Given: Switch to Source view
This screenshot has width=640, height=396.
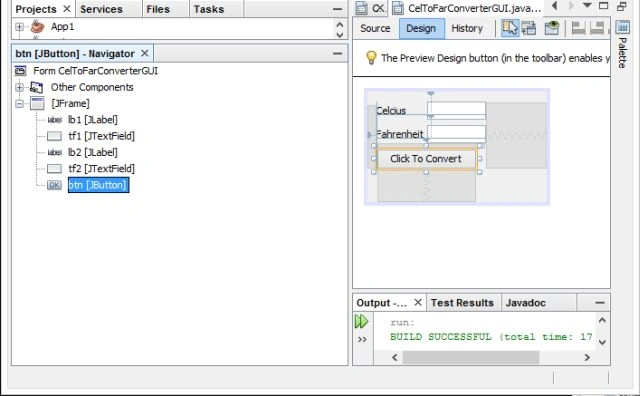Looking at the screenshot, I should (375, 28).
